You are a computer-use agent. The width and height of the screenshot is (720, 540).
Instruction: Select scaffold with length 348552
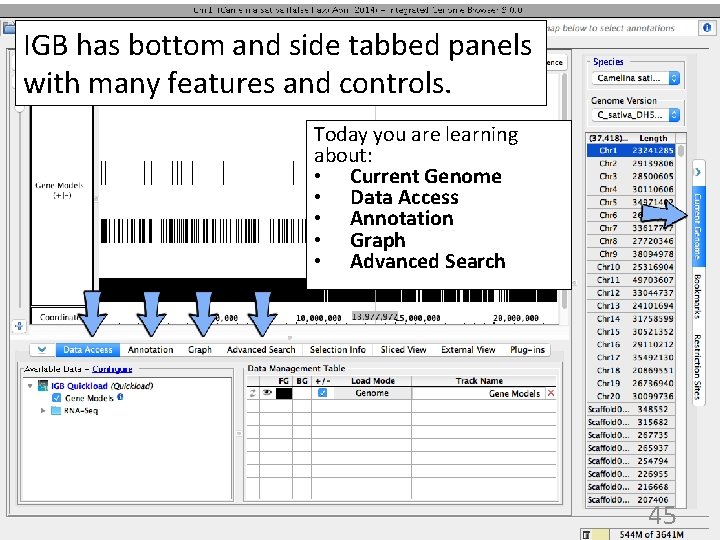[630, 409]
